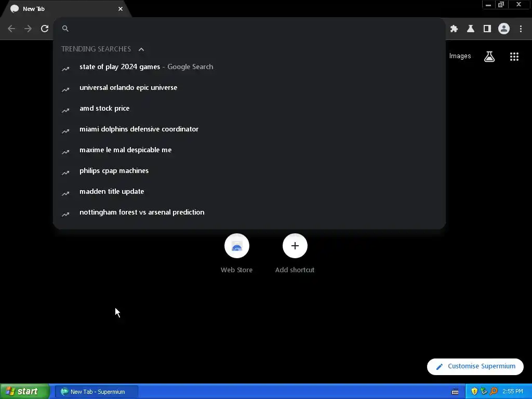Click Customise Supermium button
532x399 pixels.
pyautogui.click(x=475, y=366)
